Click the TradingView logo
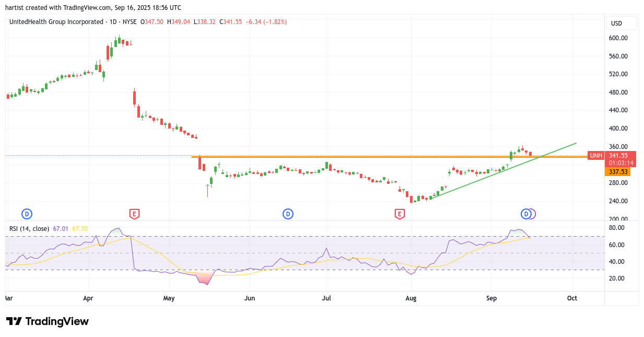Screen dimensions: 644x337 pyautogui.click(x=48, y=321)
